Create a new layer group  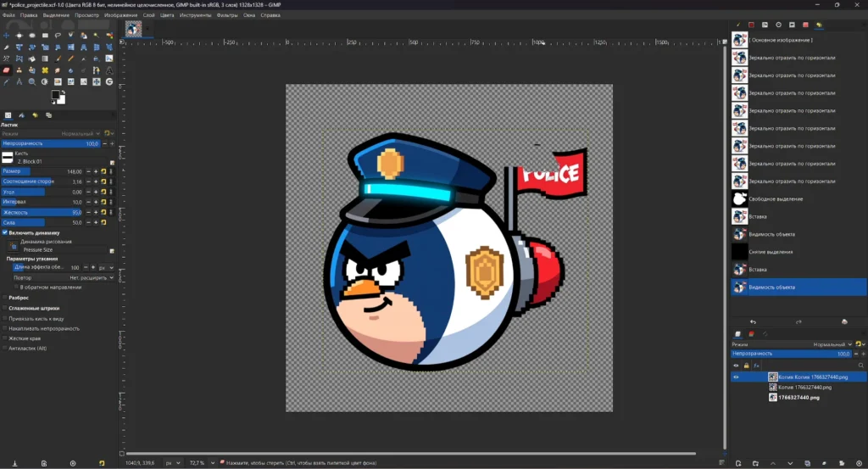[x=755, y=463]
